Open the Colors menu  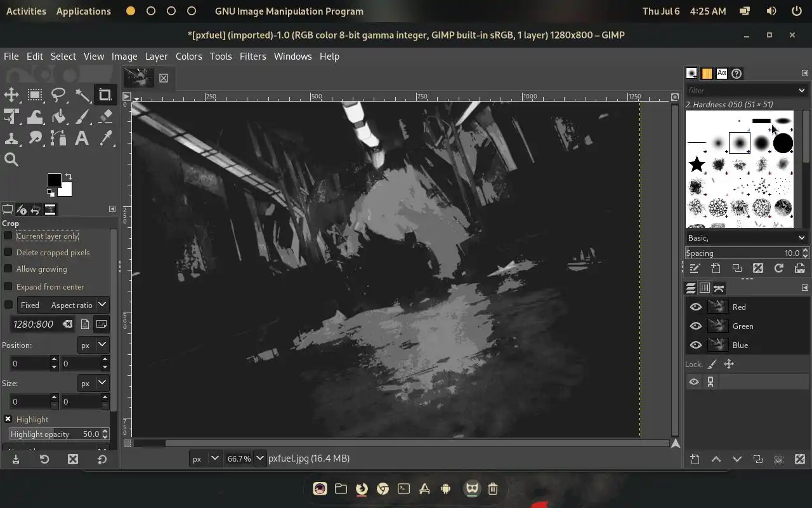[188, 56]
